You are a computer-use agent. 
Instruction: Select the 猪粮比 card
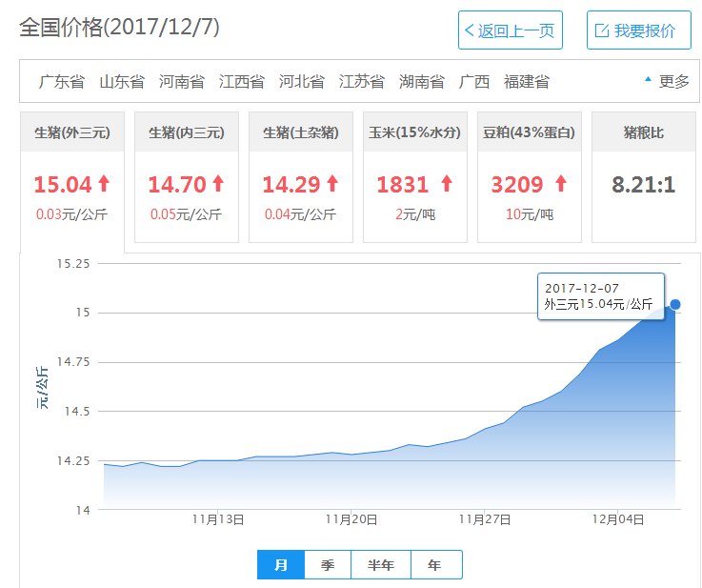(643, 177)
